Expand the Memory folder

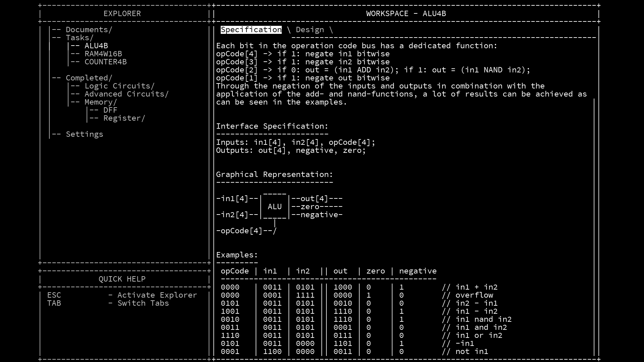pos(101,102)
